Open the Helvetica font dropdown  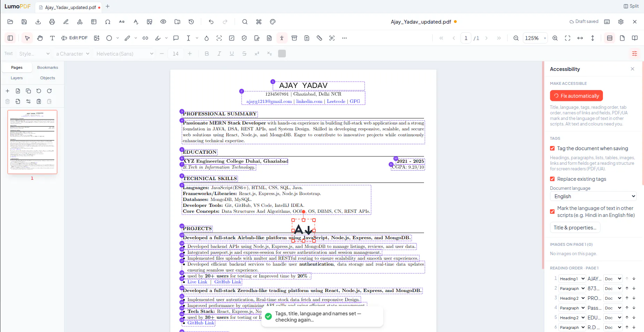125,54
